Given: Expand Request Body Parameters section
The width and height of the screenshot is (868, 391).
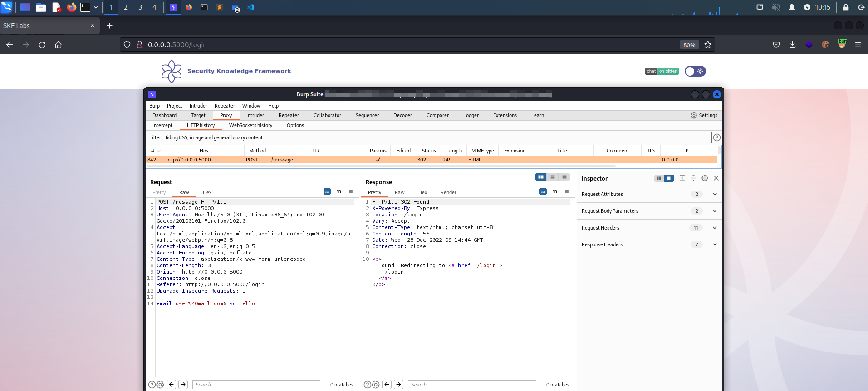Looking at the screenshot, I should coord(715,211).
